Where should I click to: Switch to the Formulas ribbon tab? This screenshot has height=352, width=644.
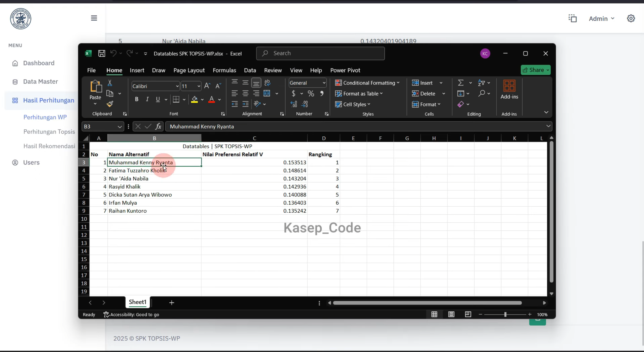tap(224, 70)
